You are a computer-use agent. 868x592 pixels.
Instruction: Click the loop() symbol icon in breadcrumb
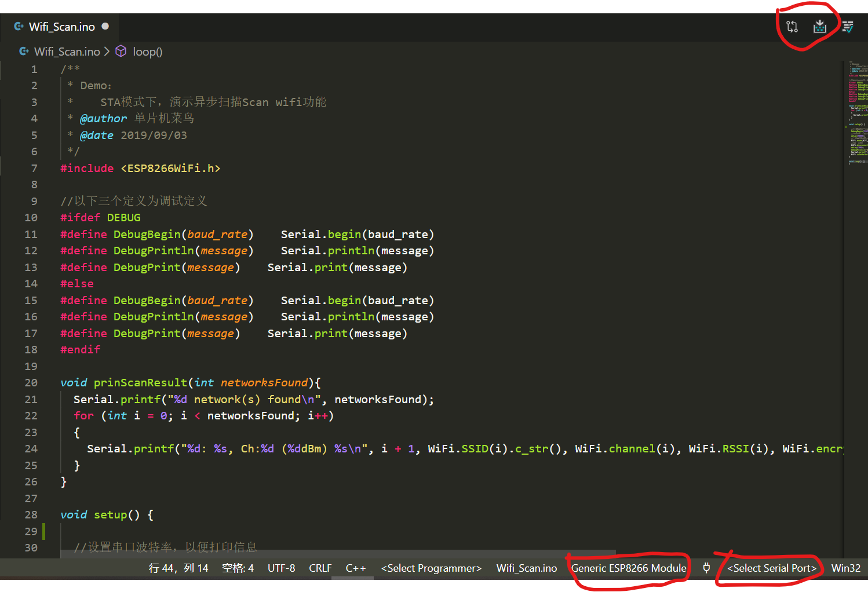click(x=121, y=51)
